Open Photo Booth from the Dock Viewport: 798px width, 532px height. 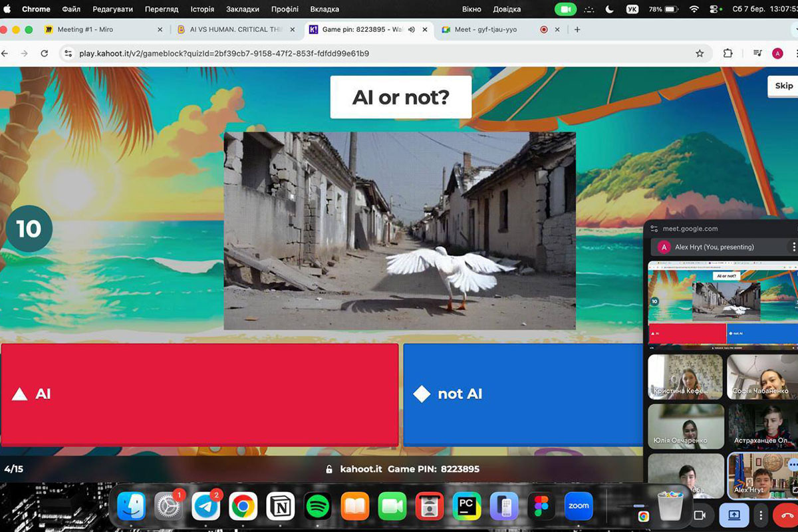click(430, 507)
